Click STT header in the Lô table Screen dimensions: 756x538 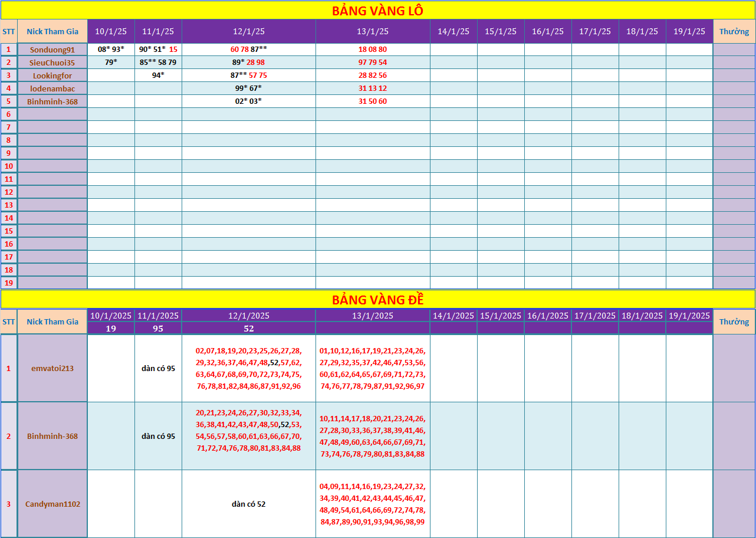pos(9,31)
